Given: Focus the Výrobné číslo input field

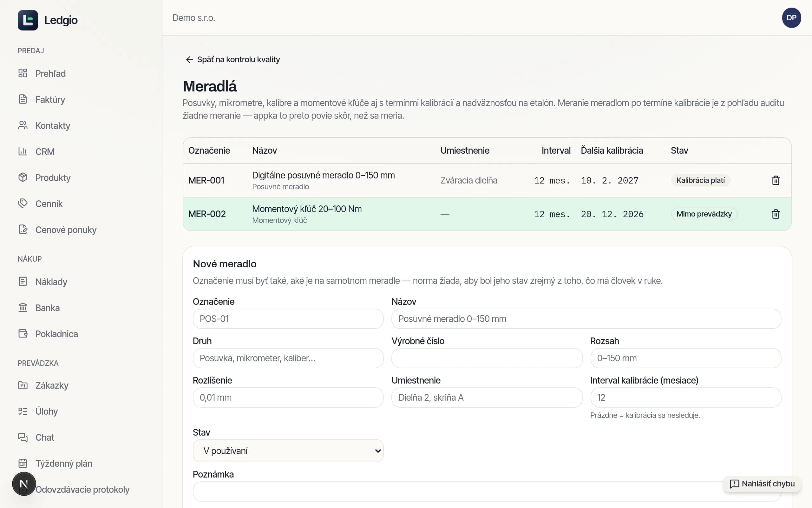Looking at the screenshot, I should (x=487, y=358).
